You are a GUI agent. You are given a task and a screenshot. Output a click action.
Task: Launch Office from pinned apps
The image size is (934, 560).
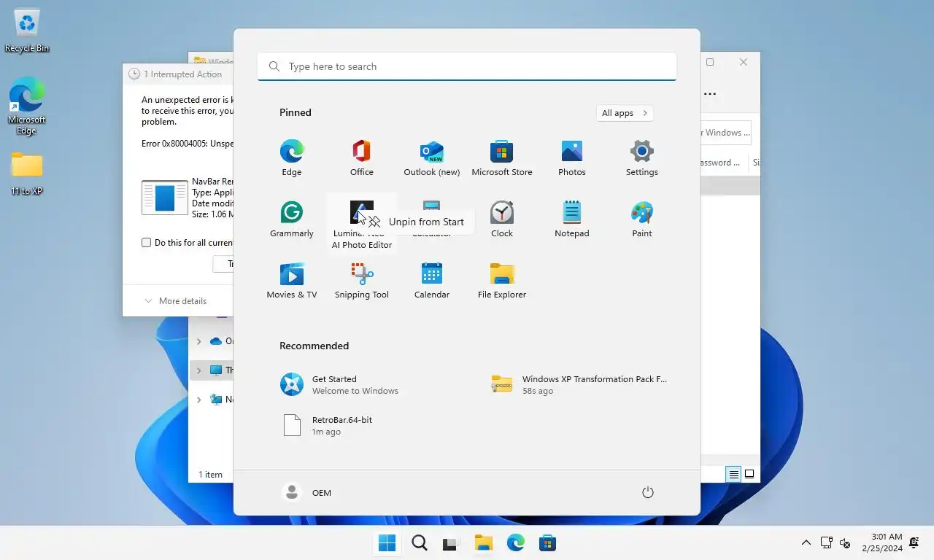coord(362,158)
